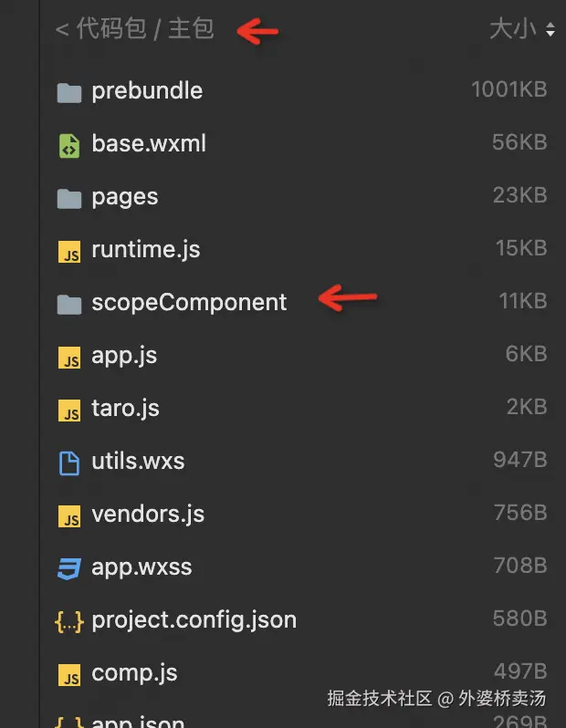Open the pages folder
Screen dimensions: 566x728
point(125,197)
